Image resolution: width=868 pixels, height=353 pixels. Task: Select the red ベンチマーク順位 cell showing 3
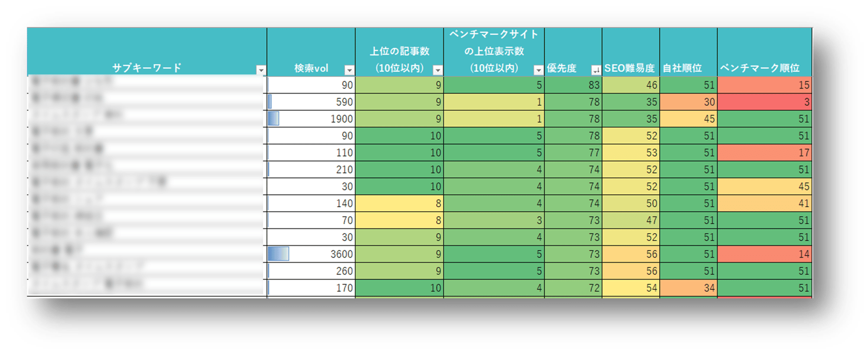pos(765,102)
